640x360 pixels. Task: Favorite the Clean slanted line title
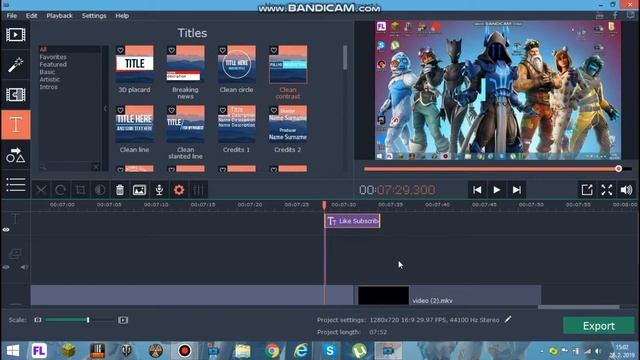click(171, 110)
